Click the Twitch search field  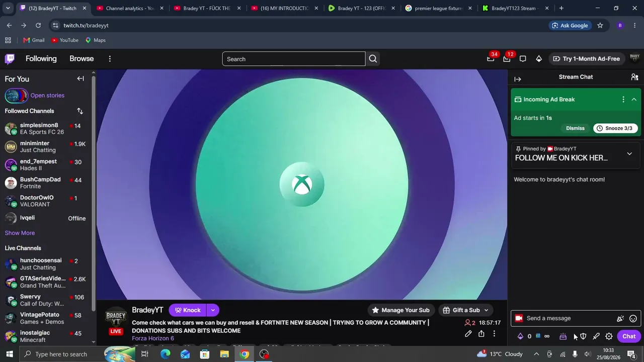coord(294,59)
